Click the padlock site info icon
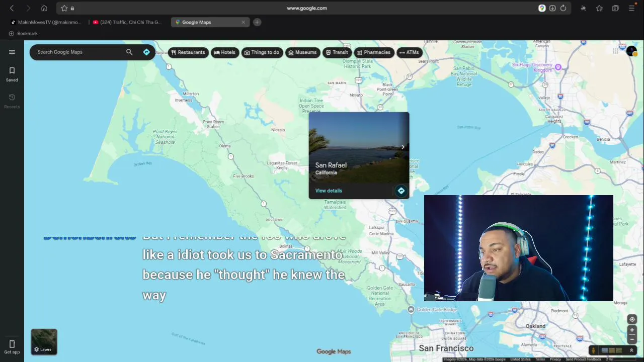The width and height of the screenshot is (644, 362). (x=72, y=8)
